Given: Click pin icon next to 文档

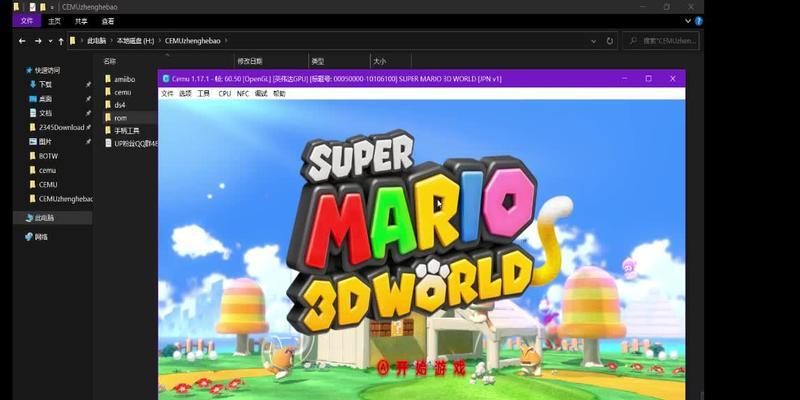Looking at the screenshot, I should pos(88,113).
